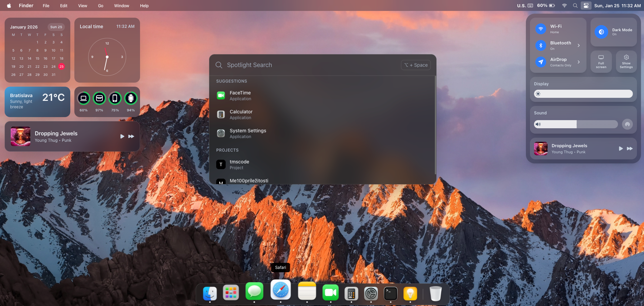Screen dimensions: 644x306
Task: Play song in Control Center music panel
Action: coord(621,149)
